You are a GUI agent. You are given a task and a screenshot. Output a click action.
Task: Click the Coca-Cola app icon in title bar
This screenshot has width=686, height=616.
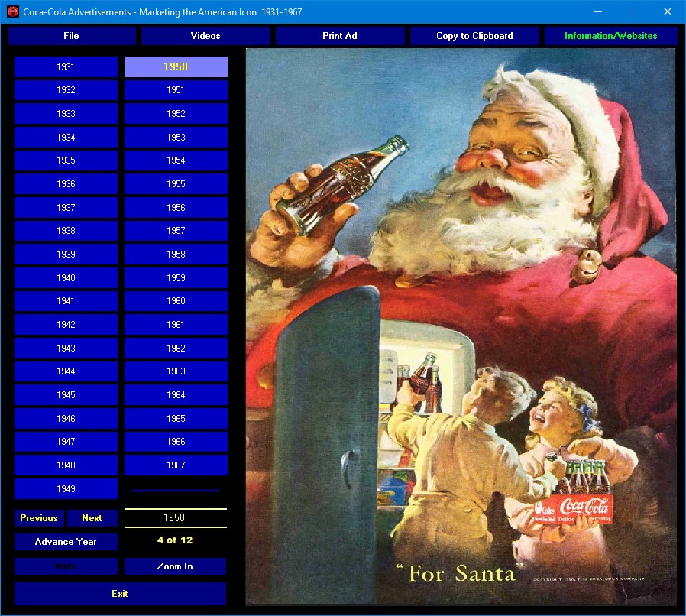click(x=13, y=11)
